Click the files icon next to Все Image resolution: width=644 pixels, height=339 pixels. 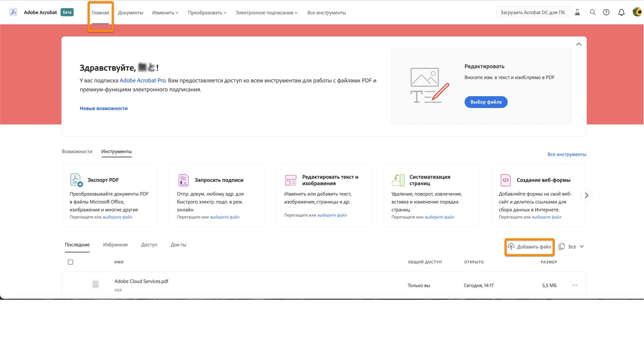point(561,246)
